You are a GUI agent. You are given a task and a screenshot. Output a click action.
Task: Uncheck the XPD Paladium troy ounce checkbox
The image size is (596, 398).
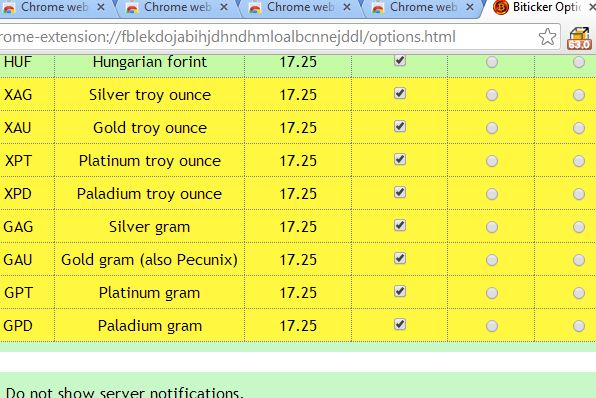[400, 192]
